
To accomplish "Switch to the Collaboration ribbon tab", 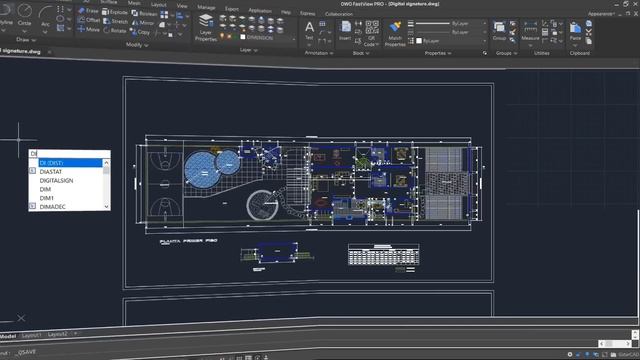I will [339, 14].
